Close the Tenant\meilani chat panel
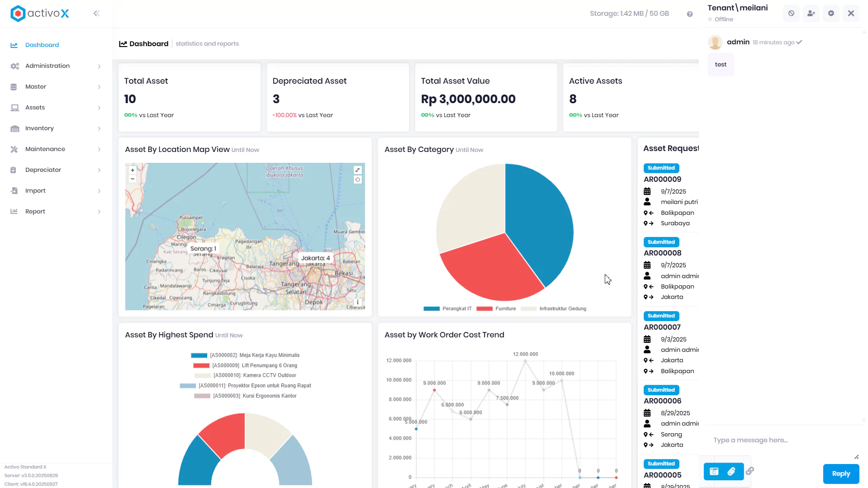868x488 pixels. 851,13
